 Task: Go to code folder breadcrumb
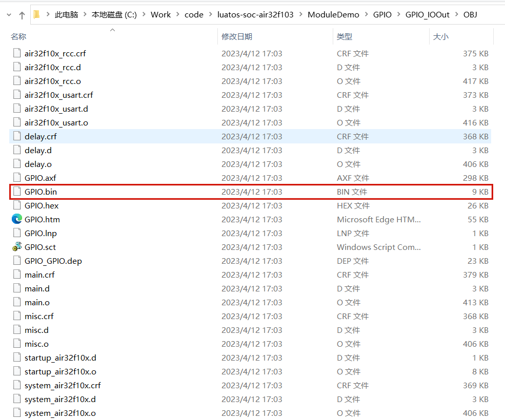[194, 15]
